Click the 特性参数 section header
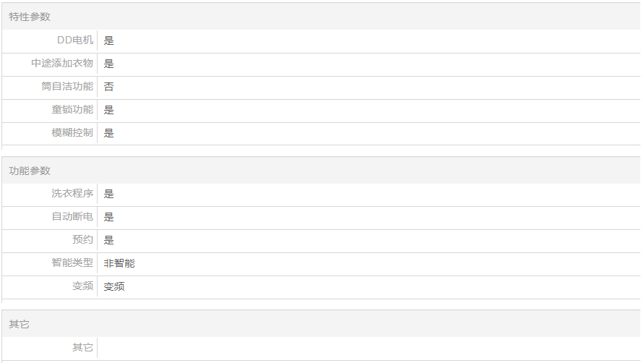This screenshot has width=644, height=363. pyautogui.click(x=30, y=17)
